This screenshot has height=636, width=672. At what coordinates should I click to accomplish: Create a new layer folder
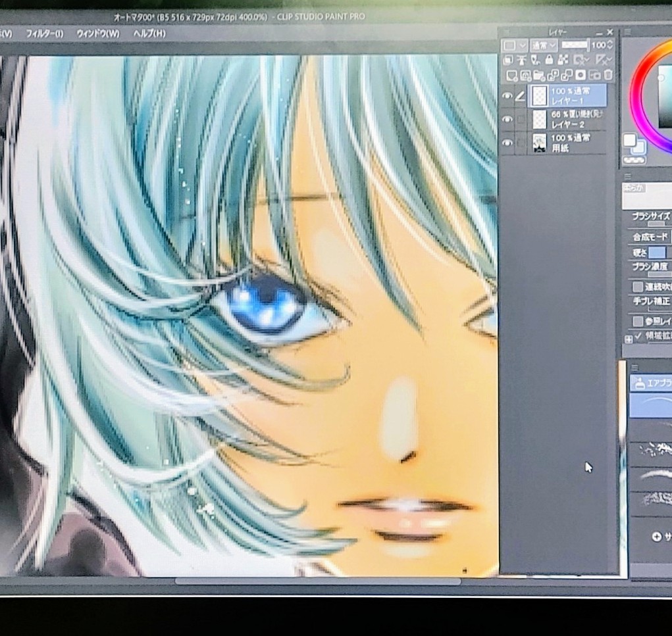(539, 76)
